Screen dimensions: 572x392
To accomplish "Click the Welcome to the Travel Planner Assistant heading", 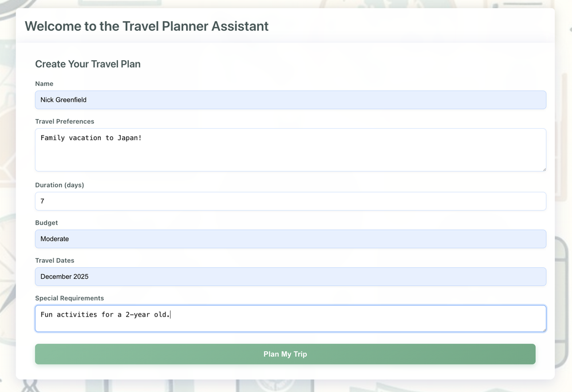I will click(x=147, y=26).
